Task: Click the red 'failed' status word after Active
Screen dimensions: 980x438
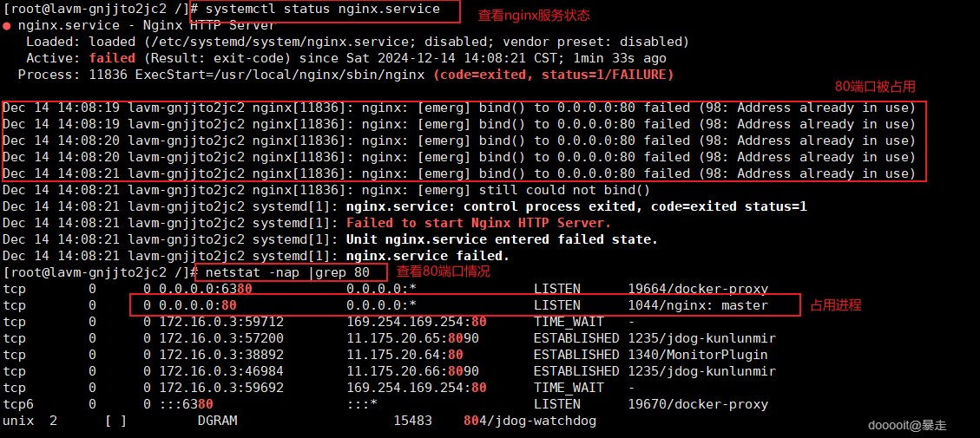Action: [112, 58]
